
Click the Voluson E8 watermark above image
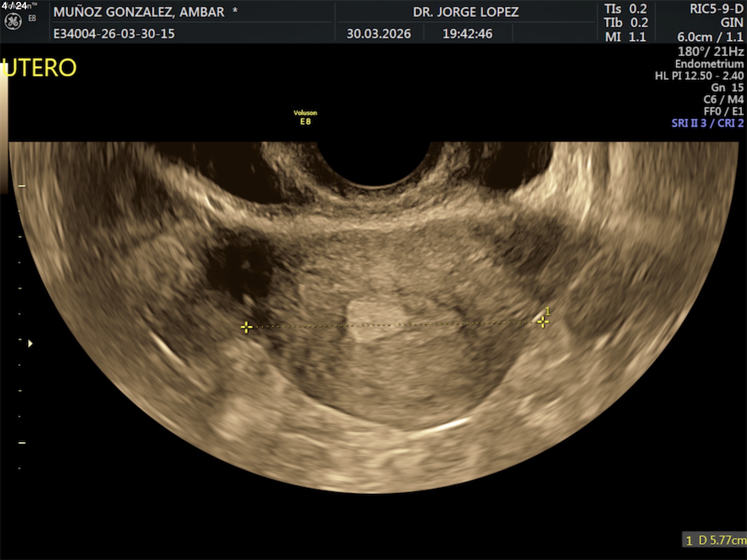click(x=305, y=118)
